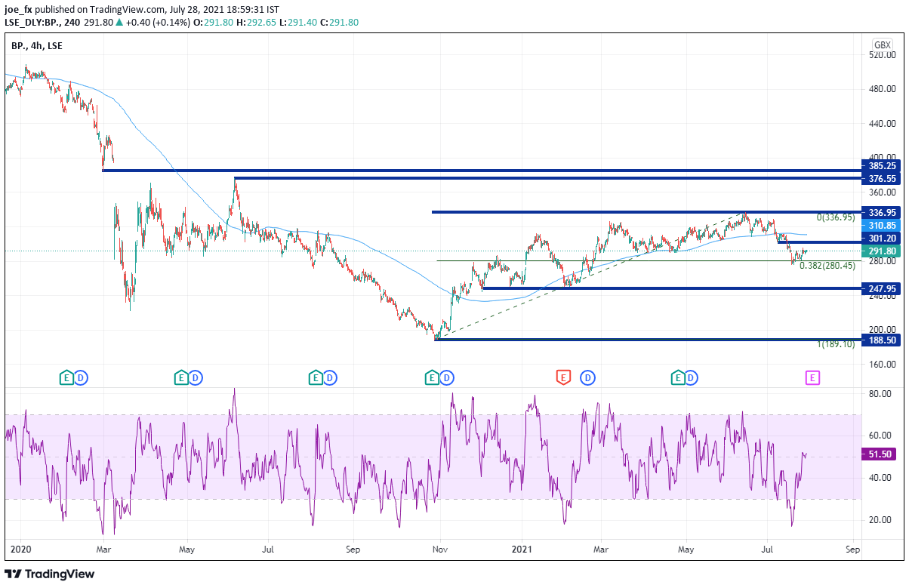Screen dimensions: 909x588
Task: Click the 20.00 RSI axis value
Action: pos(880,520)
